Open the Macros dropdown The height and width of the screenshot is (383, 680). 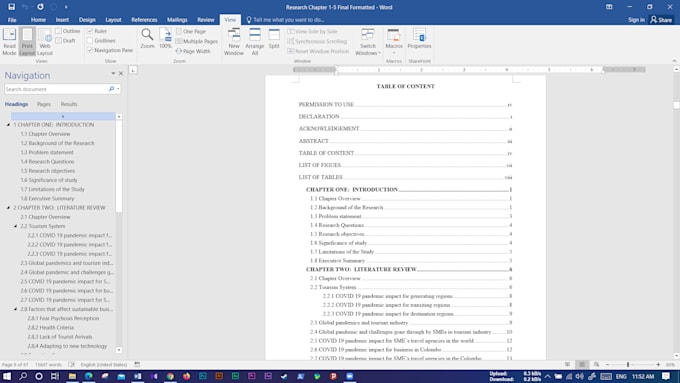[x=394, y=42]
